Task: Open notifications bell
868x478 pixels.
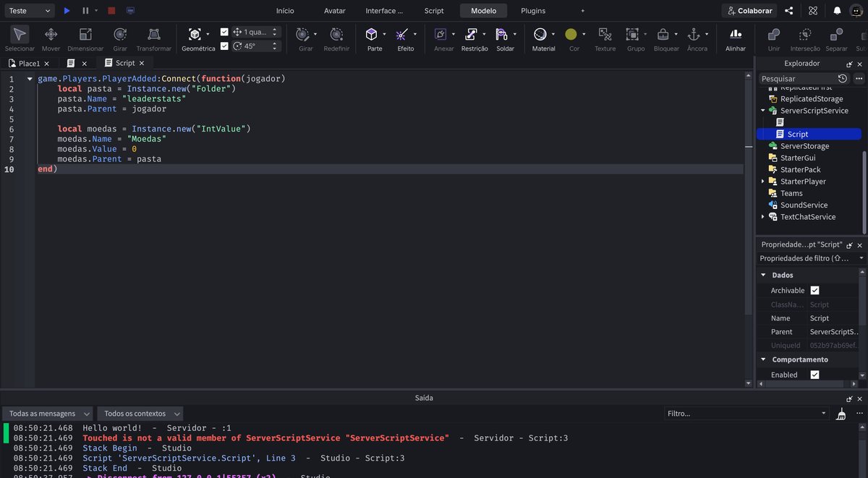Action: tap(837, 11)
